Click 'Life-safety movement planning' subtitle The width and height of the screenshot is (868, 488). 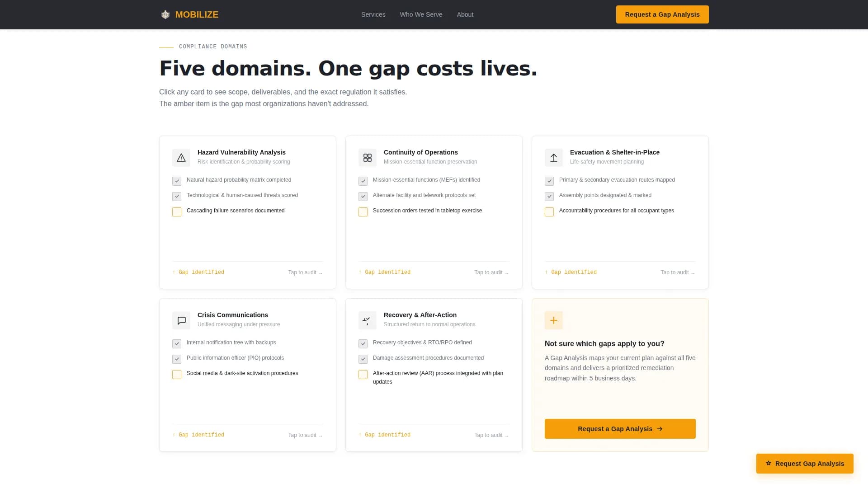click(607, 162)
